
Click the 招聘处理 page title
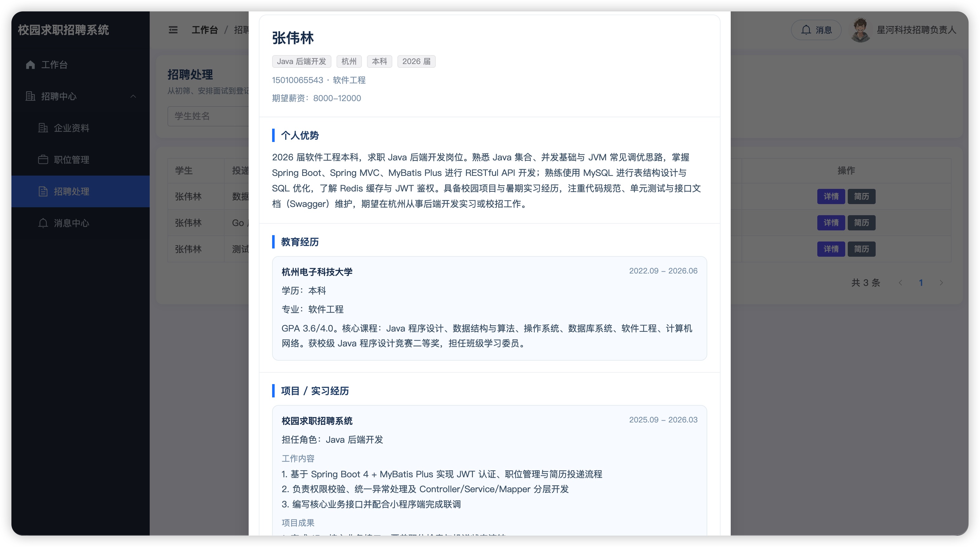[190, 75]
